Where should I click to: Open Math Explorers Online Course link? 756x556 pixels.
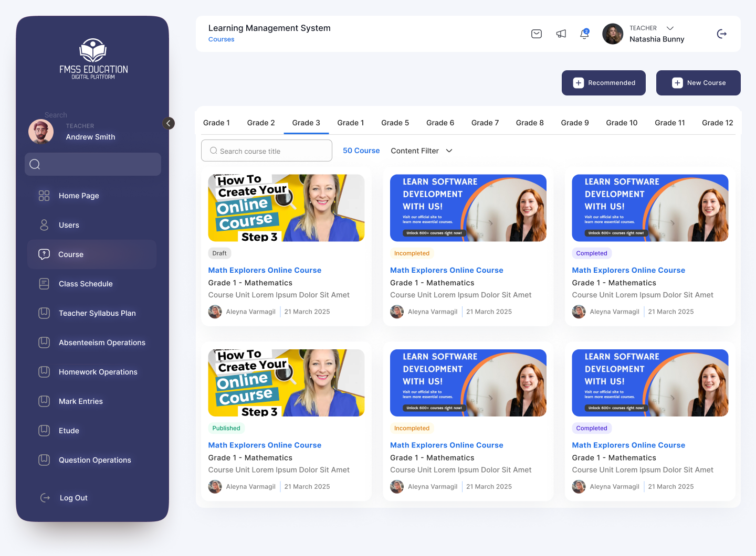265,270
